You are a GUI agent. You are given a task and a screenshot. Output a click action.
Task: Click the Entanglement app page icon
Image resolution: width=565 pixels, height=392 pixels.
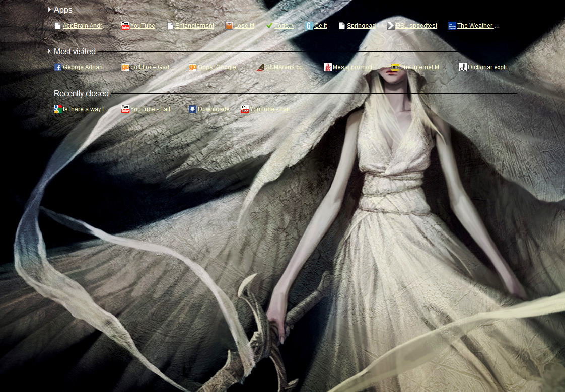click(170, 26)
